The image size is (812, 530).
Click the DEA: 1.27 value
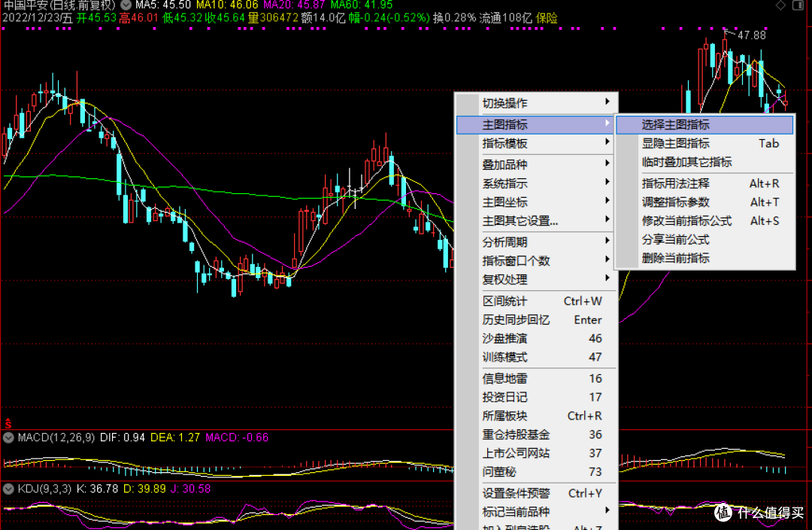(175, 438)
